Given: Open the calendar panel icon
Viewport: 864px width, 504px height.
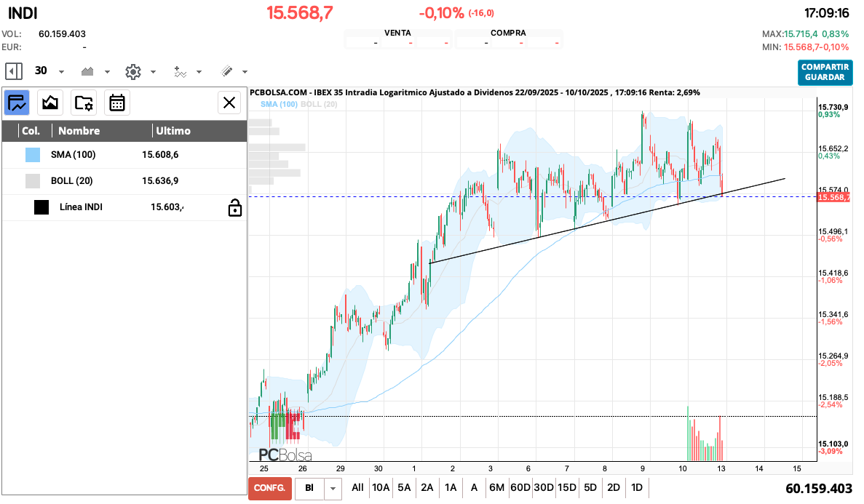Looking at the screenshot, I should 117,103.
